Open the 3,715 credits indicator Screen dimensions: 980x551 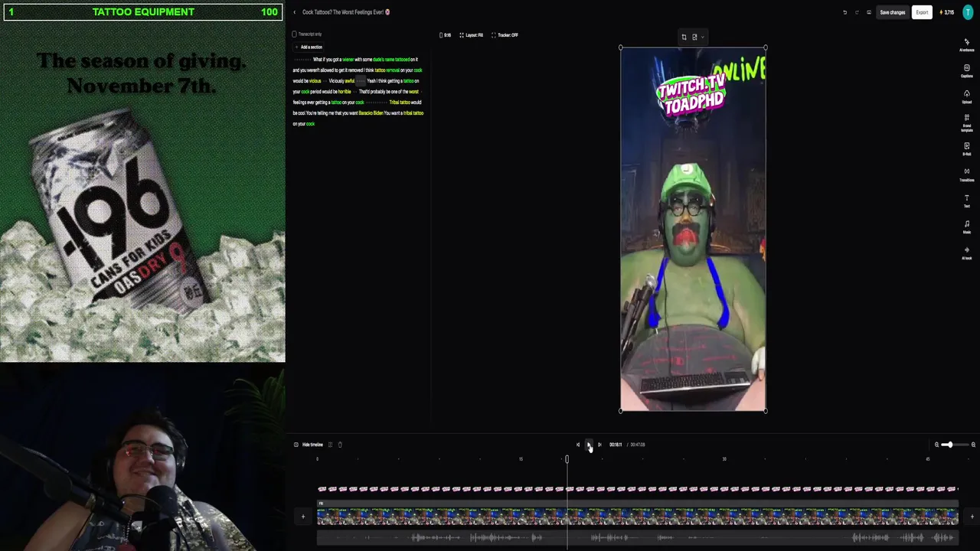coord(947,12)
